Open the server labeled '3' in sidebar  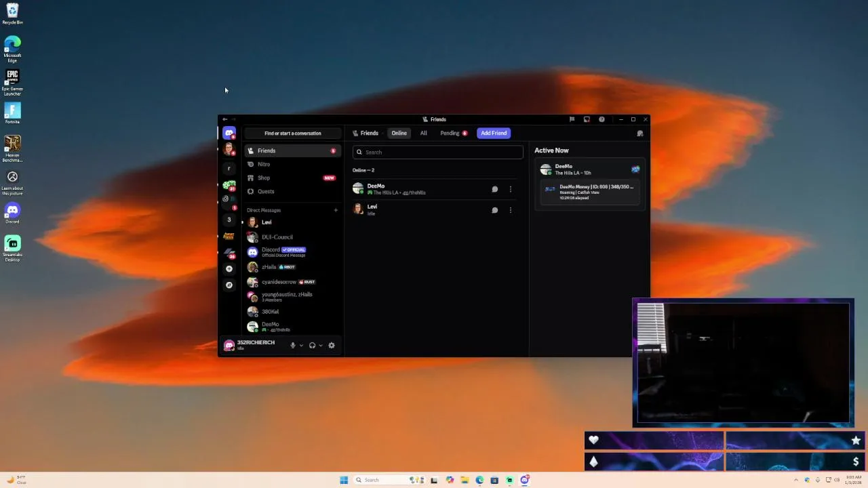[x=229, y=220]
